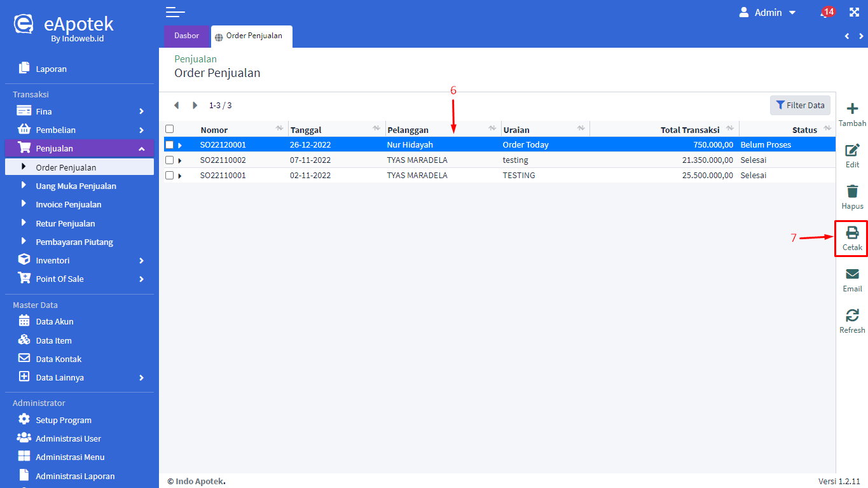Select the checkbox for order SO22110002
868x488 pixels.
click(x=169, y=160)
